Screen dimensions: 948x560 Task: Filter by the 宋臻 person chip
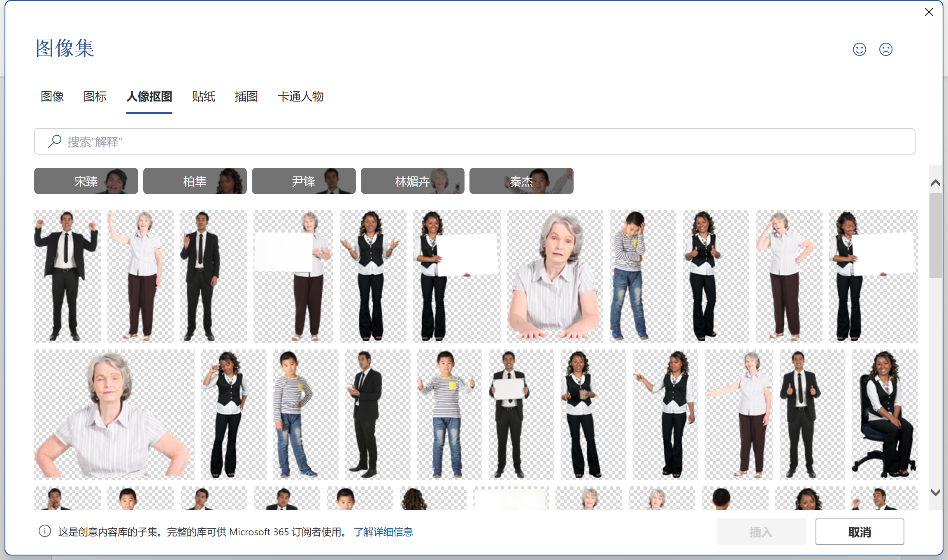86,181
